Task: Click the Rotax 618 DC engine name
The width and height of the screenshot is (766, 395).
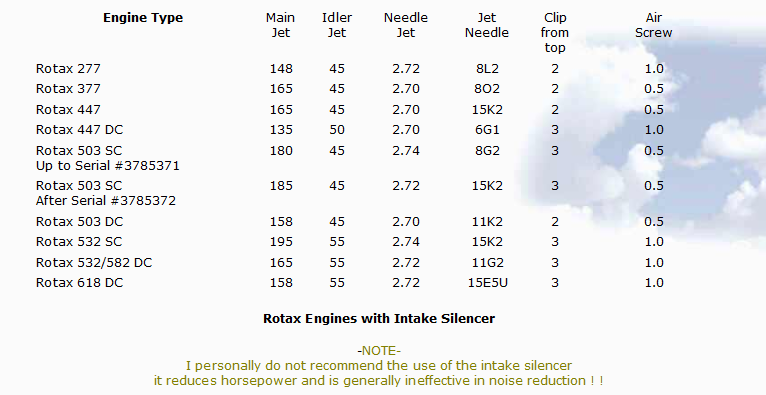Action: click(x=79, y=283)
